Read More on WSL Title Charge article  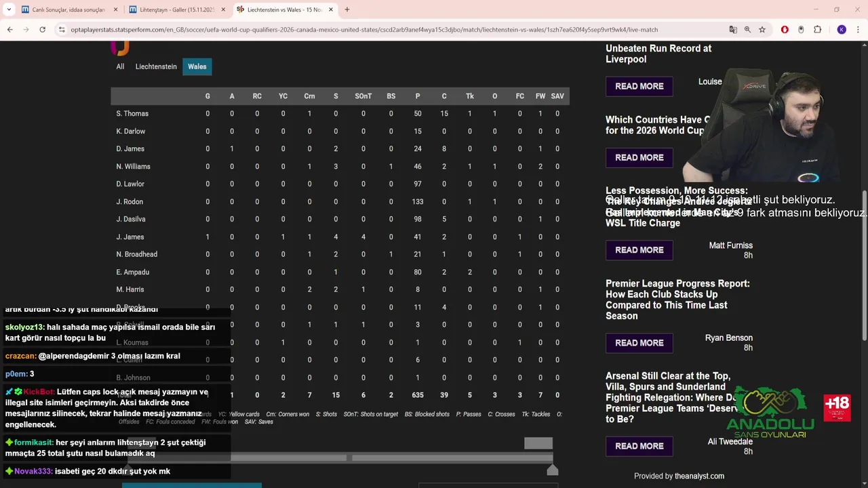[x=639, y=250]
